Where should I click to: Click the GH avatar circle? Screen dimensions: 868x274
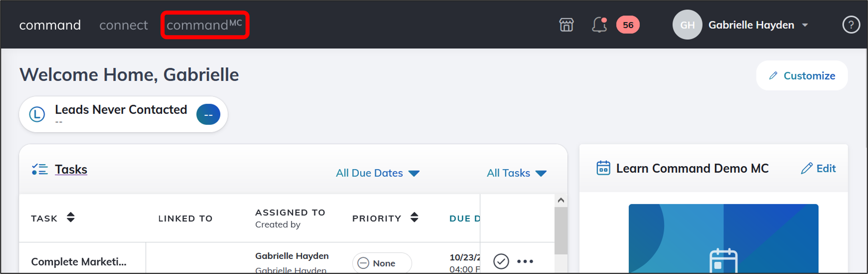tap(687, 25)
